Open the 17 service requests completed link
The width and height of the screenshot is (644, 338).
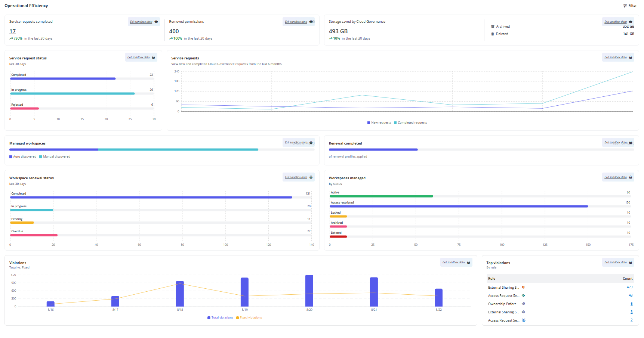coord(12,31)
